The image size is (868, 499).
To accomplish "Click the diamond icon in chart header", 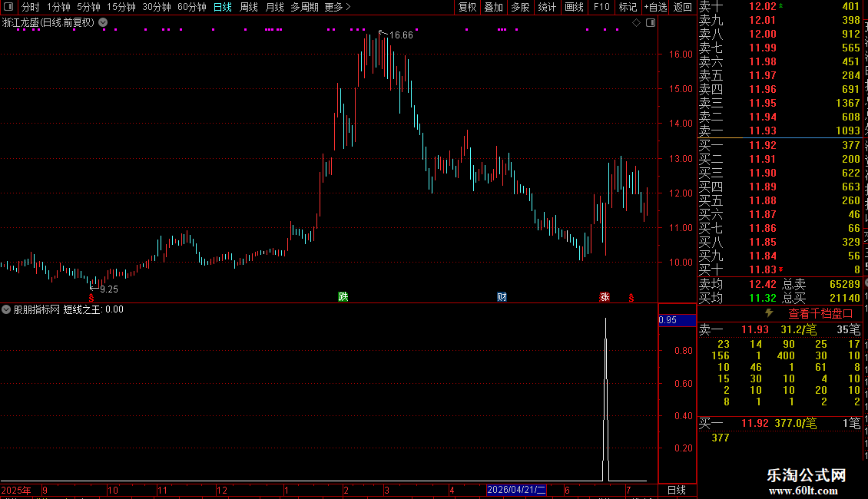I will 637,23.
